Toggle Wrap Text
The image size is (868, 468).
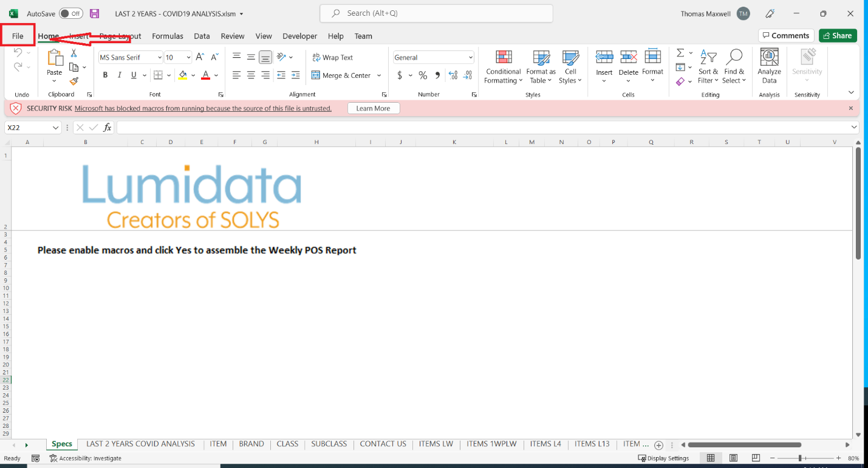(332, 58)
